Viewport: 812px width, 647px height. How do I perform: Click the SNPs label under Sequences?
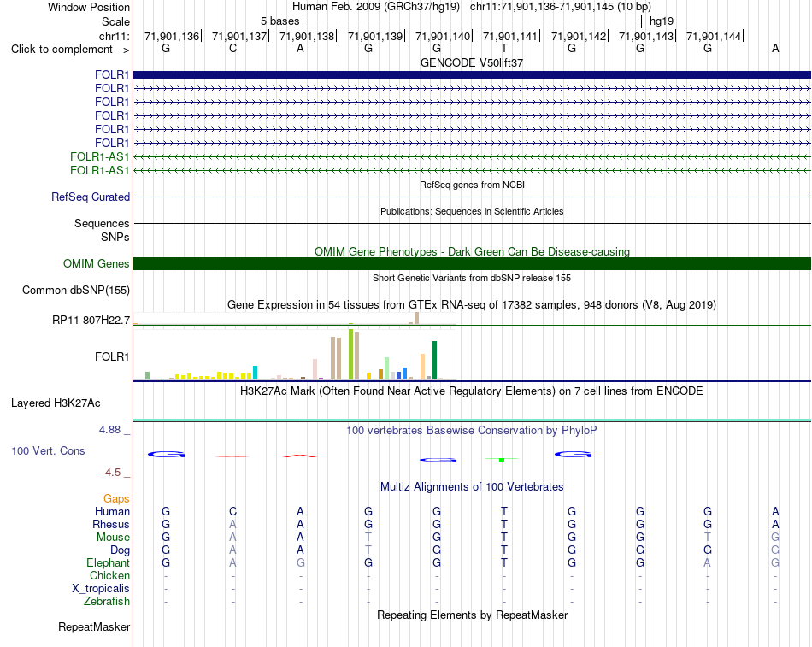(x=115, y=237)
